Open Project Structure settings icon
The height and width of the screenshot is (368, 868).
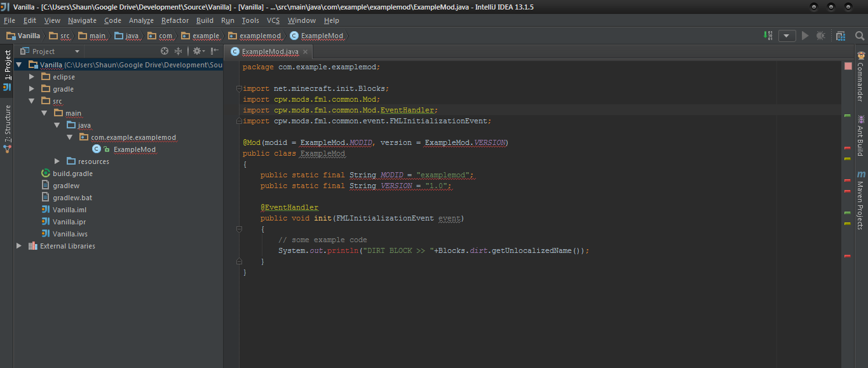(x=841, y=36)
